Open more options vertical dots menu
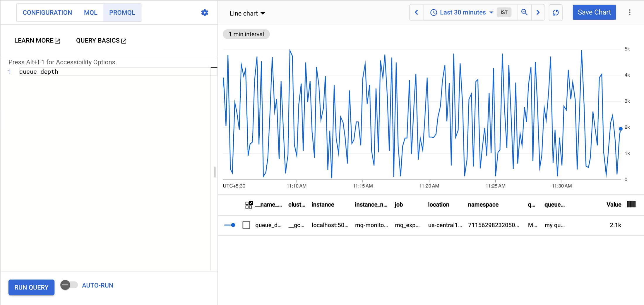The image size is (644, 305). pos(629,12)
